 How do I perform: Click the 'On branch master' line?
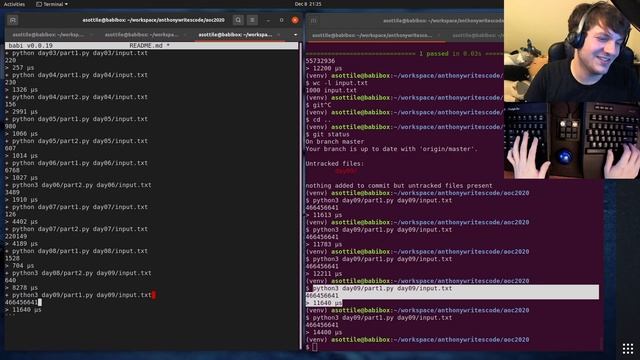tap(335, 142)
